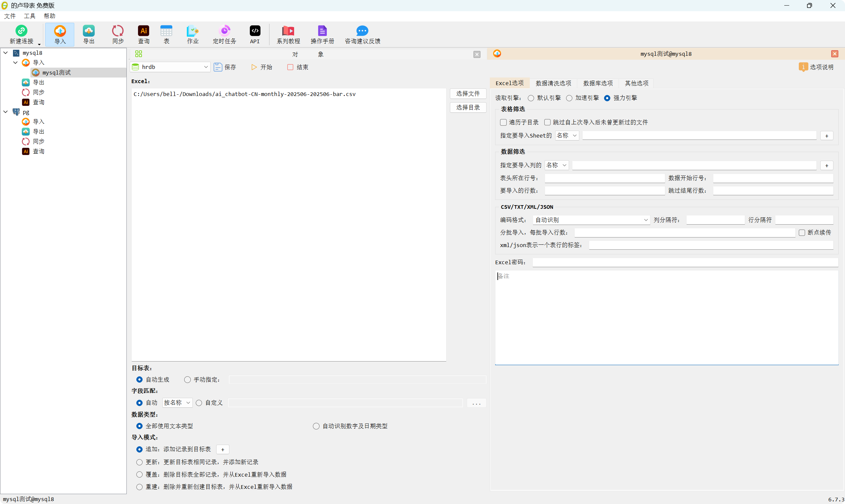This screenshot has height=504, width=845.
Task: Click the 开始 start button
Action: pos(262,67)
